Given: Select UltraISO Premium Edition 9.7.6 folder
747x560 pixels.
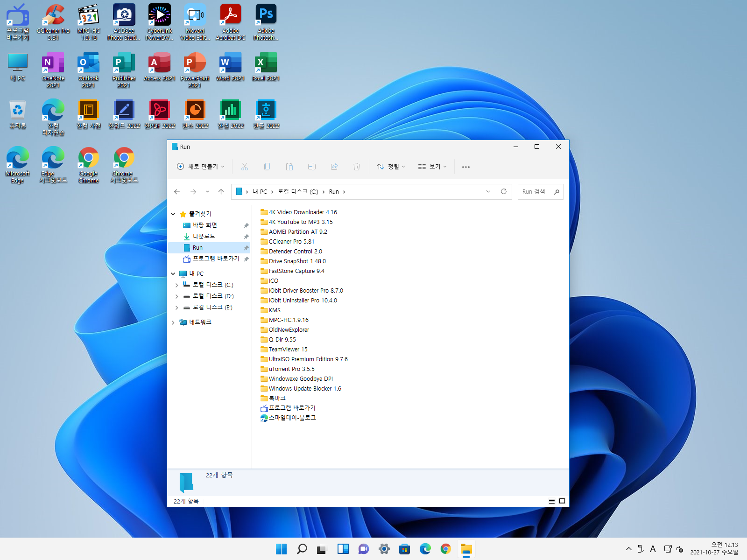Looking at the screenshot, I should (304, 359).
